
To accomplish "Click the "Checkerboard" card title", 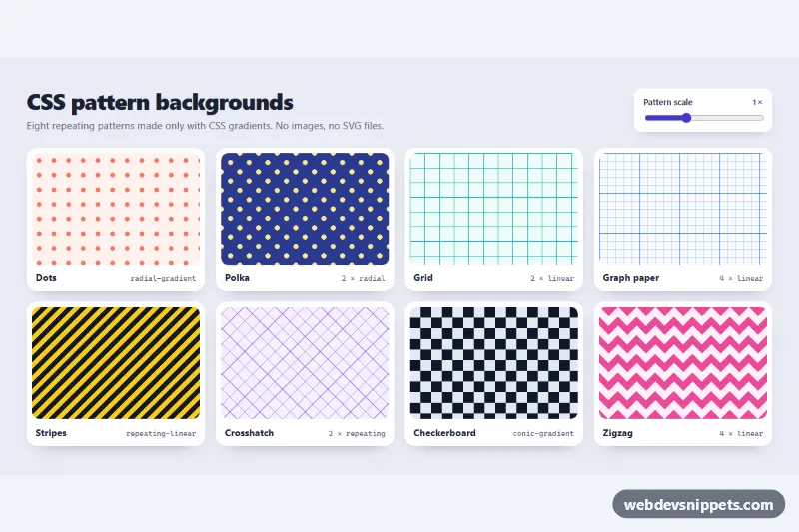I will (x=444, y=433).
